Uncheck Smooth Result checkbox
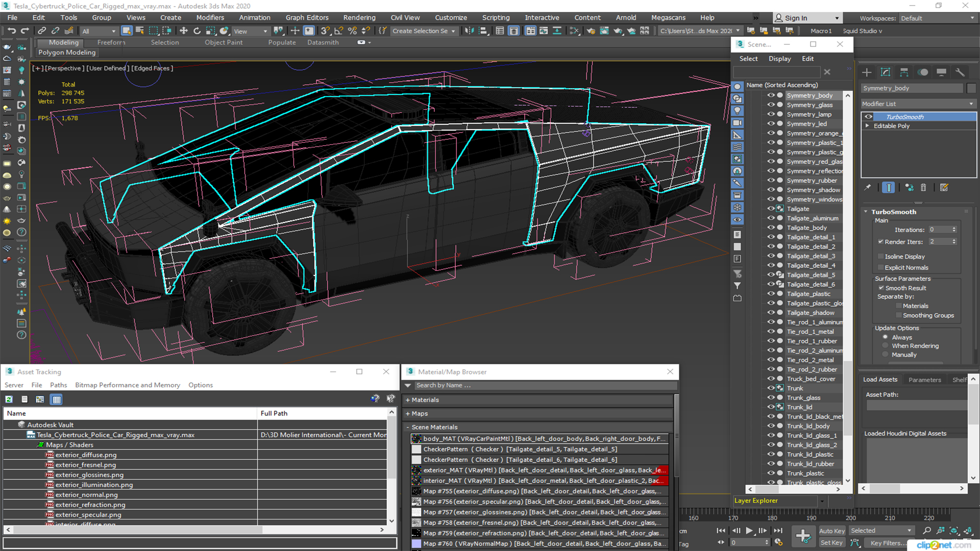Viewport: 980px width, 551px height. coord(881,288)
